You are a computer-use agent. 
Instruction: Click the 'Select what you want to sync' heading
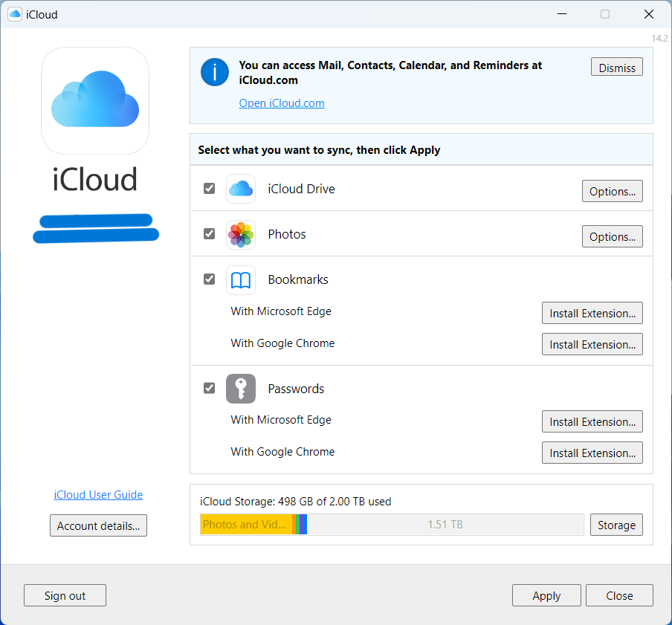[x=319, y=150]
